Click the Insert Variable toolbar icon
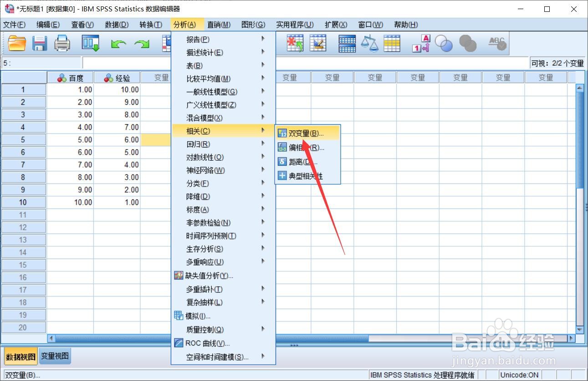Screen dimensions: 588x381 tap(318, 44)
